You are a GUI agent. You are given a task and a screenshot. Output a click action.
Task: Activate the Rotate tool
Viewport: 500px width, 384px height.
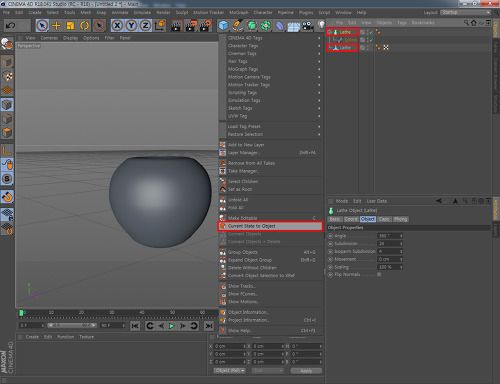pos(84,25)
